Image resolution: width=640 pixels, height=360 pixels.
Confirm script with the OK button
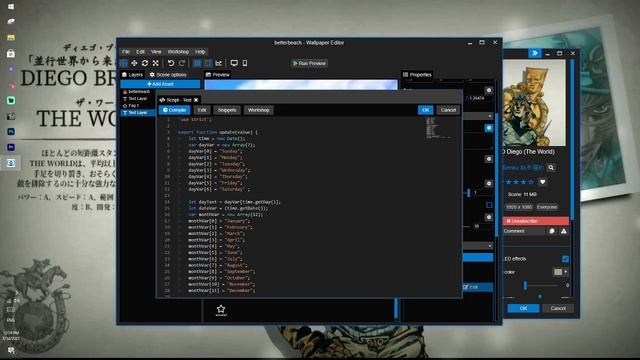pos(425,110)
